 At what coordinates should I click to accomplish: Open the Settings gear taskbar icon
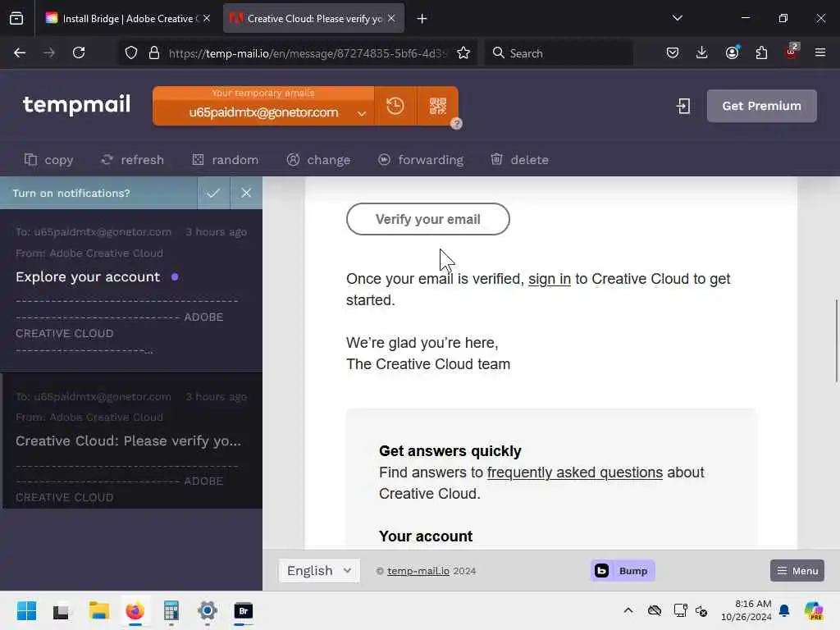click(208, 610)
